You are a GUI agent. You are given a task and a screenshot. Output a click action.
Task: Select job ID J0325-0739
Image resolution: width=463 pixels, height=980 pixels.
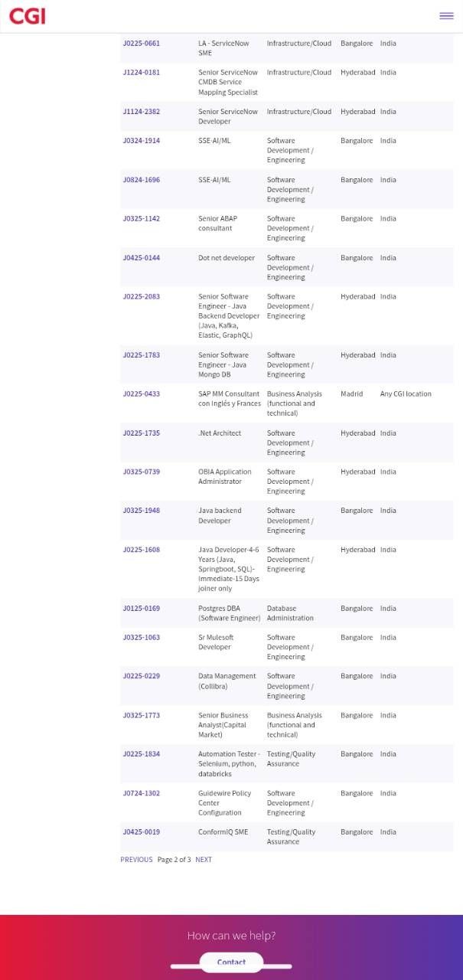142,472
